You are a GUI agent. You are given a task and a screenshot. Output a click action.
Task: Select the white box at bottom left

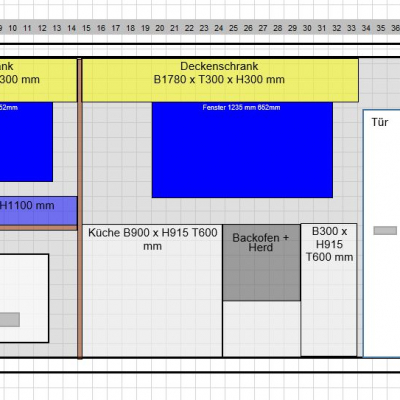24,298
